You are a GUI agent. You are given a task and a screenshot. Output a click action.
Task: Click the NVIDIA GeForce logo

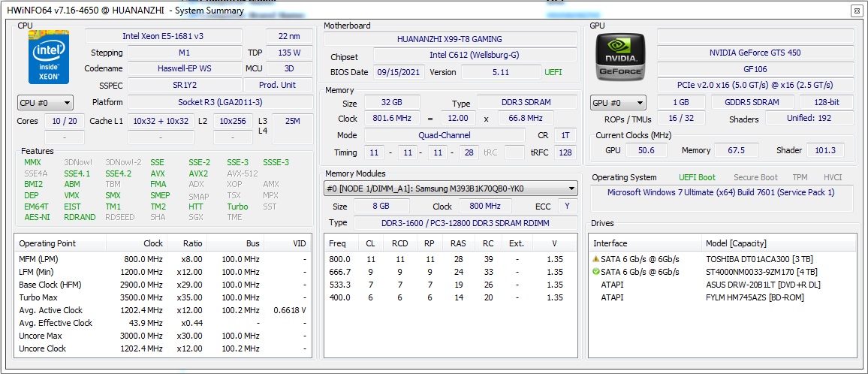pos(620,56)
